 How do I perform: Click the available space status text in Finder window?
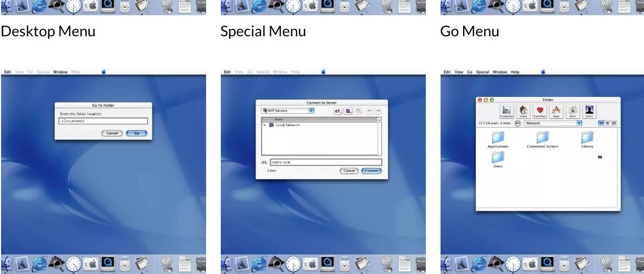tap(494, 123)
